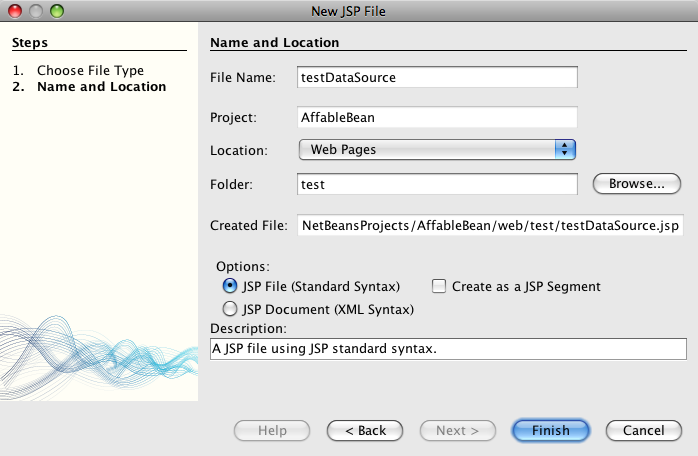Image resolution: width=698 pixels, height=456 pixels.
Task: Click the disabled Next > button
Action: pos(457,430)
